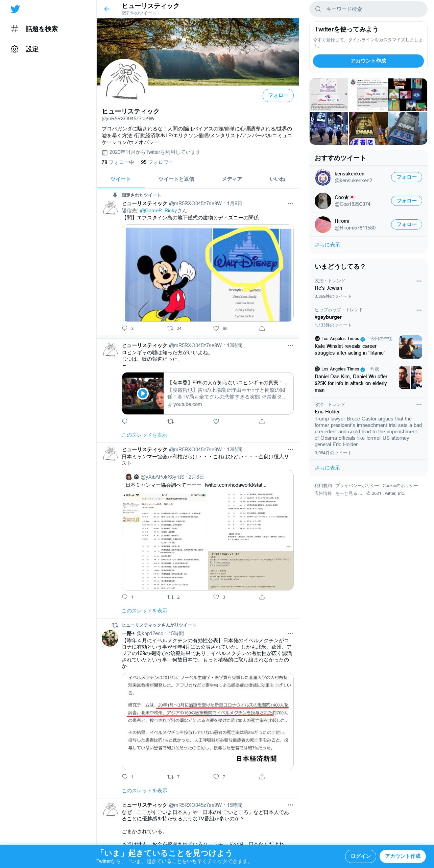Screen dimensions: 434x868
Task: Like the イベルメクチン post
Action: (x=216, y=777)
